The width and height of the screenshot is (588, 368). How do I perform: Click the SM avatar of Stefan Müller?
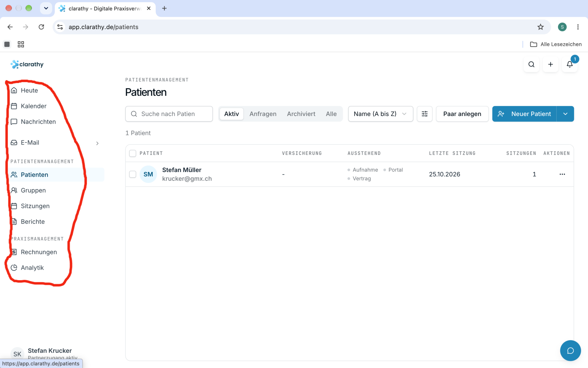(148, 174)
